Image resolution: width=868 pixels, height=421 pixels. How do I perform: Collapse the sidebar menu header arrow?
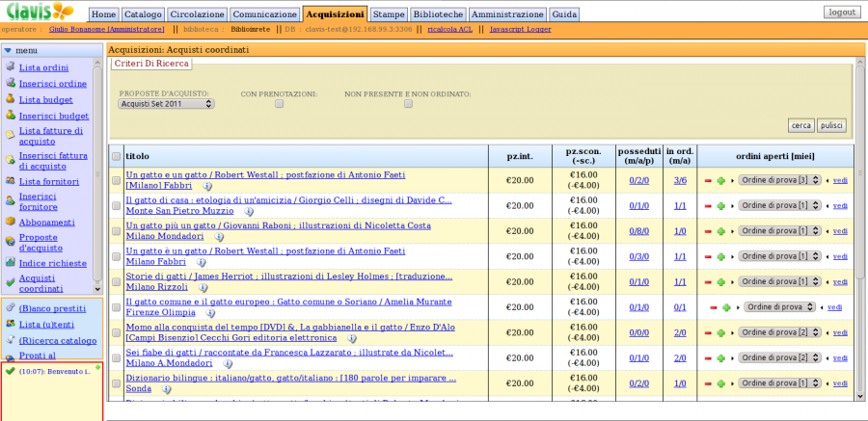pyautogui.click(x=8, y=50)
